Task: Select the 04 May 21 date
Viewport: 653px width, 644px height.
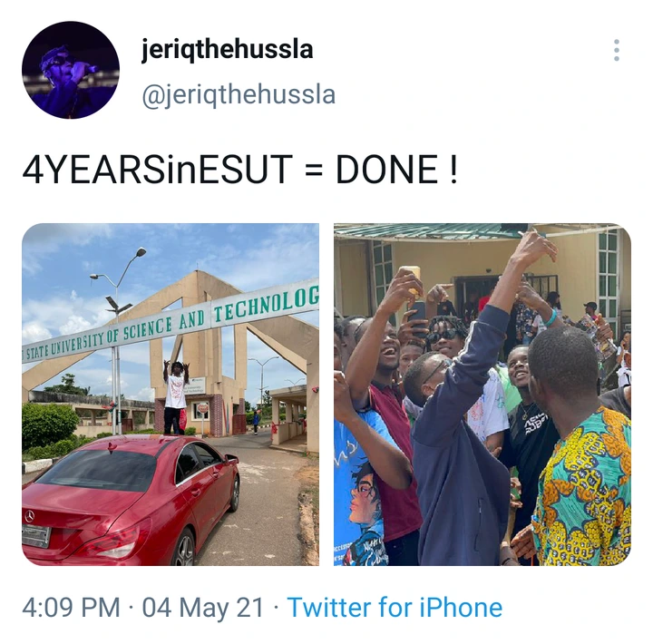Action: (203, 607)
